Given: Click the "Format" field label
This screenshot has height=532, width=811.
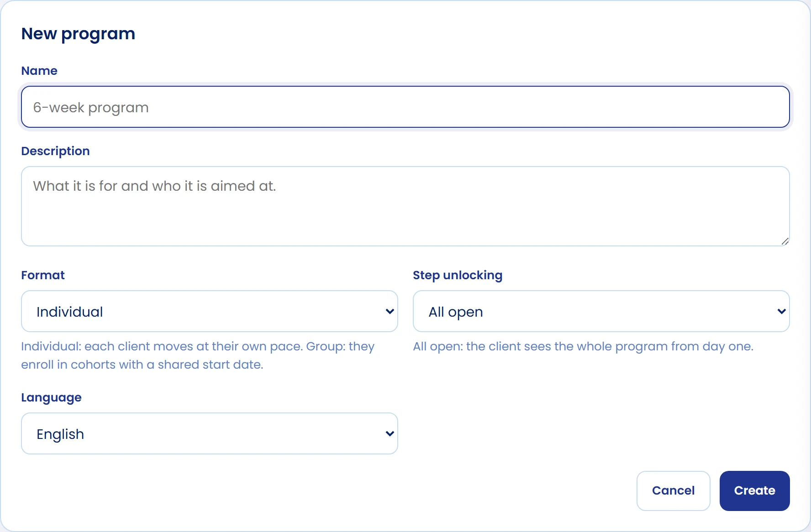Looking at the screenshot, I should click(43, 275).
